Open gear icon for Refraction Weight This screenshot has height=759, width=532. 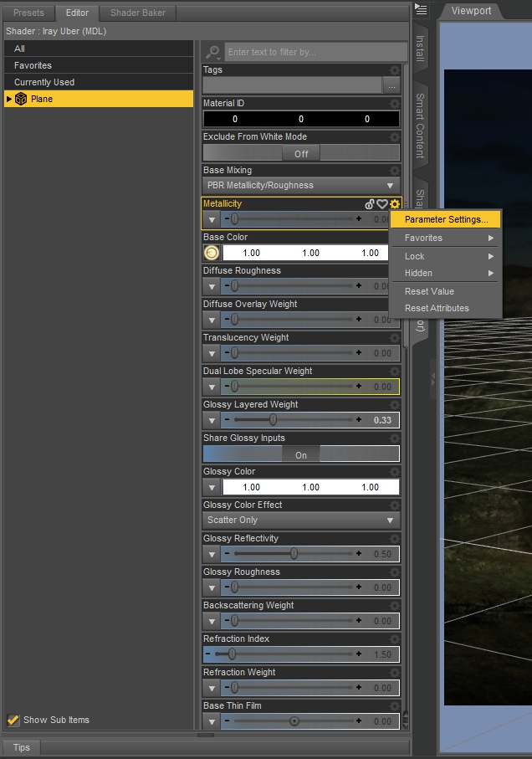(x=395, y=672)
